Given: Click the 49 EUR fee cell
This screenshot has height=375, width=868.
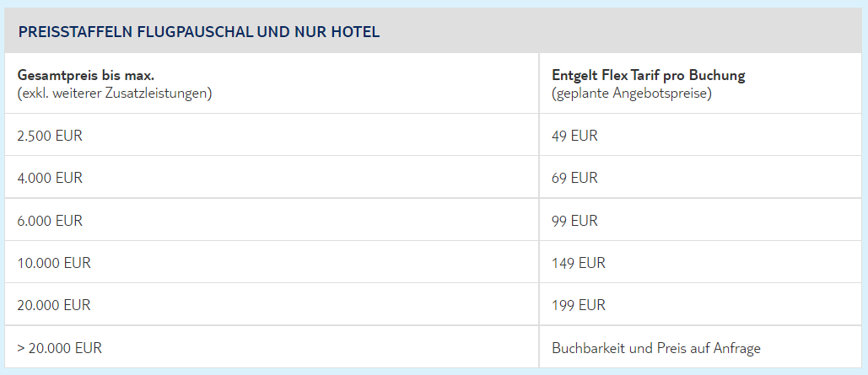Looking at the screenshot, I should pyautogui.click(x=574, y=136).
